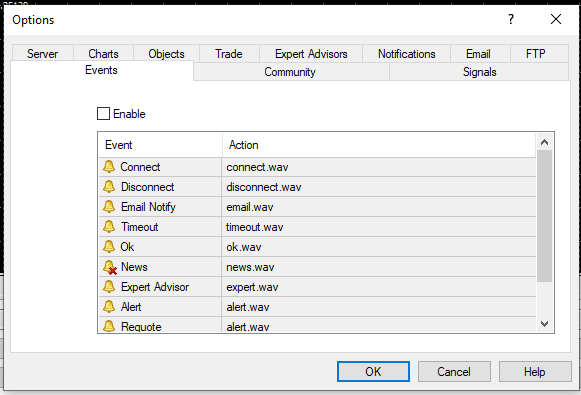The height and width of the screenshot is (395, 581).
Task: Toggle the Alert event bell icon
Action: coord(109,307)
